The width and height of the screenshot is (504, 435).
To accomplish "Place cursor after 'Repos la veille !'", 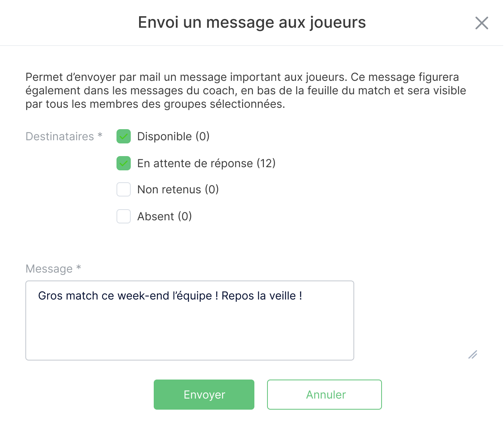I will [x=304, y=296].
